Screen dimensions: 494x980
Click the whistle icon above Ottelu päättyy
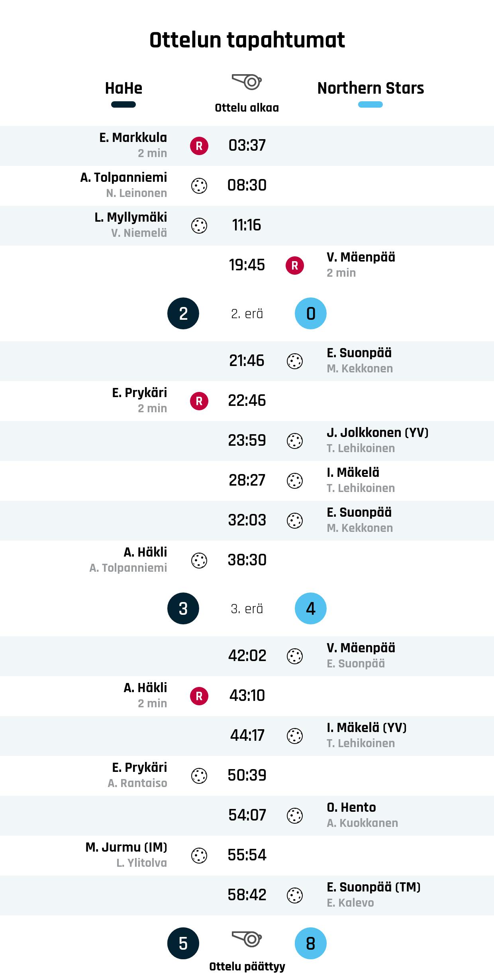tap(247, 939)
